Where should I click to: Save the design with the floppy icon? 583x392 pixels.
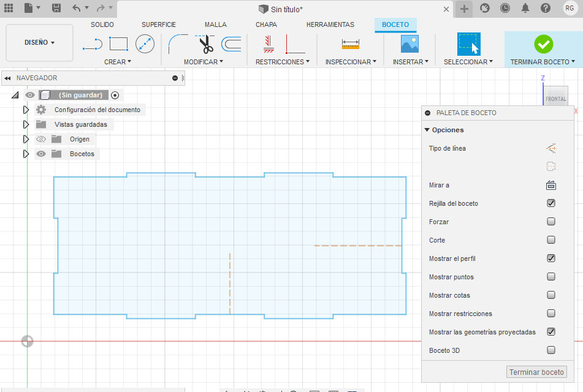tap(56, 8)
